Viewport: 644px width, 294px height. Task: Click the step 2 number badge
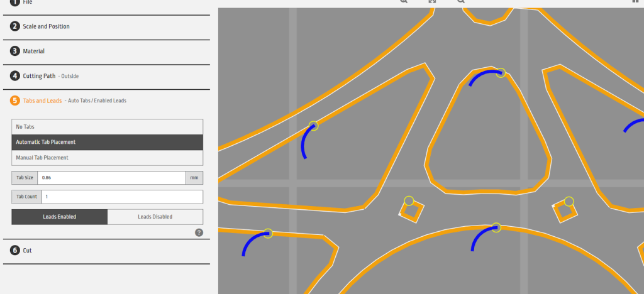(x=15, y=26)
